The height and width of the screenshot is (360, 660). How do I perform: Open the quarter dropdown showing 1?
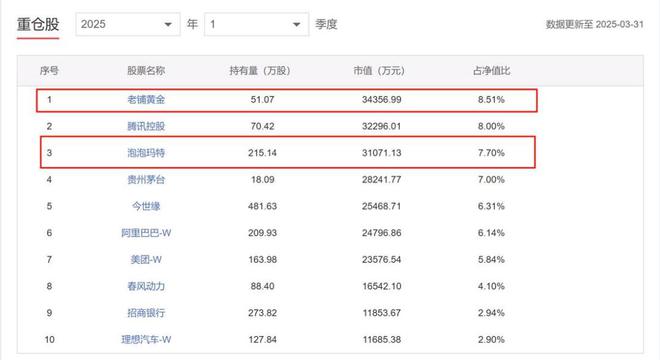(256, 24)
